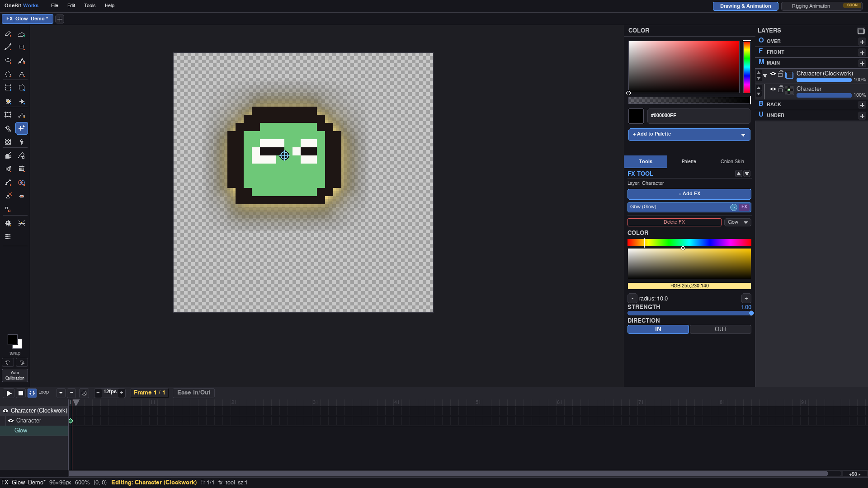Open the Edit menu
Viewport: 868px width, 488px height.
tap(71, 5)
